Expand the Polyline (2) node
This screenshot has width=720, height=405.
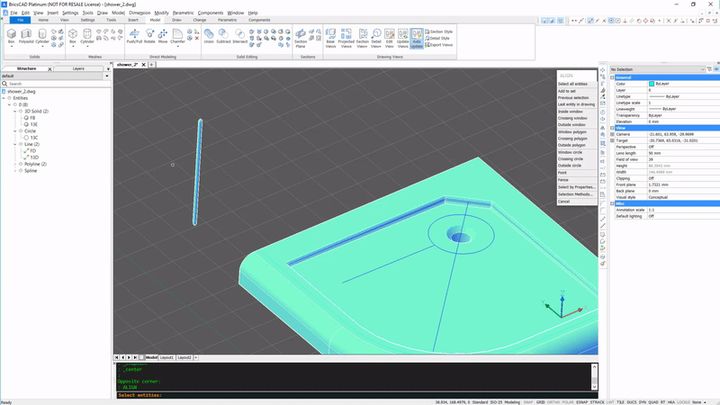coord(15,164)
